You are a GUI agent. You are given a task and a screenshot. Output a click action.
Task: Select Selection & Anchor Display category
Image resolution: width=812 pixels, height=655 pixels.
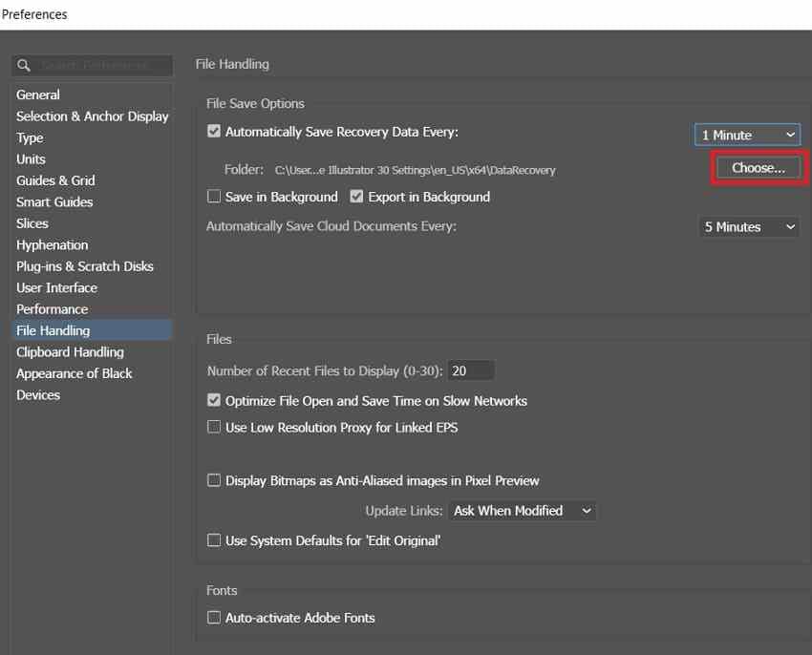(92, 116)
